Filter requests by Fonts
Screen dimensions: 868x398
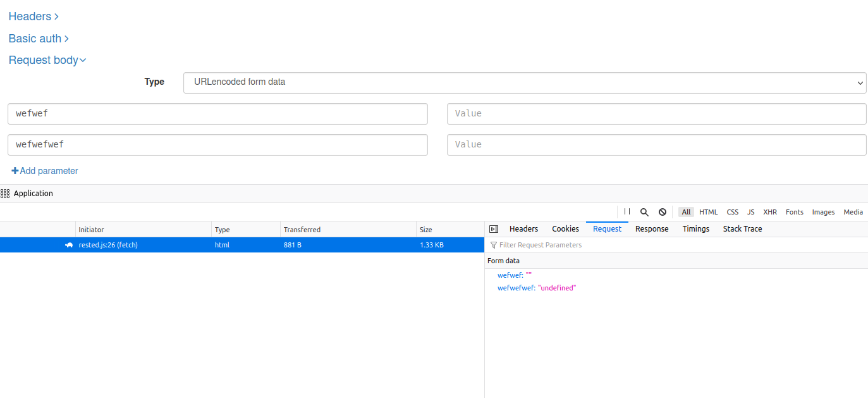pos(795,212)
